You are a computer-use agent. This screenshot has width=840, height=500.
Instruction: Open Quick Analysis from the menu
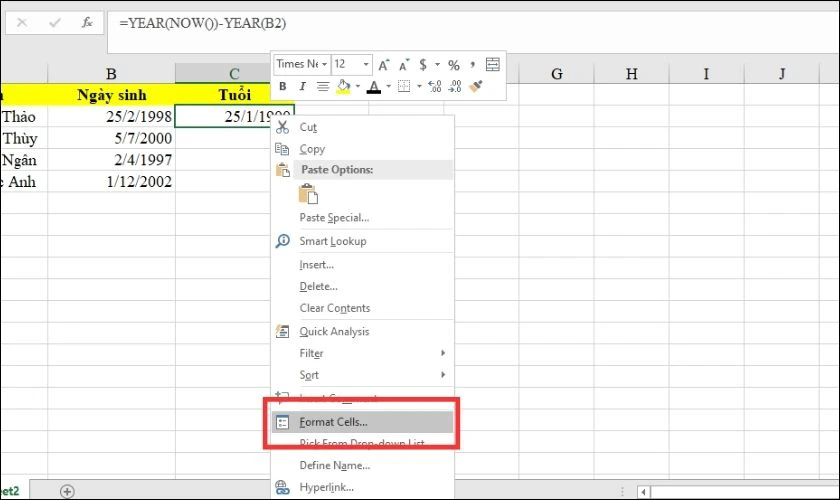tap(362, 332)
